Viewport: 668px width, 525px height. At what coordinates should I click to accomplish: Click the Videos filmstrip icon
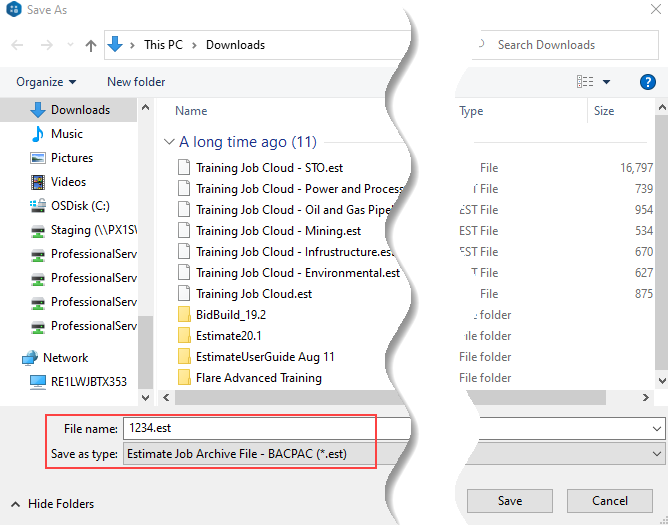tap(38, 182)
